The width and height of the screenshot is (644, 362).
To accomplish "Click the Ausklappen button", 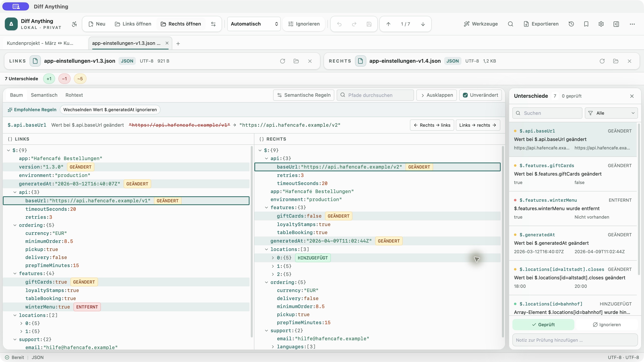I will [x=437, y=95].
